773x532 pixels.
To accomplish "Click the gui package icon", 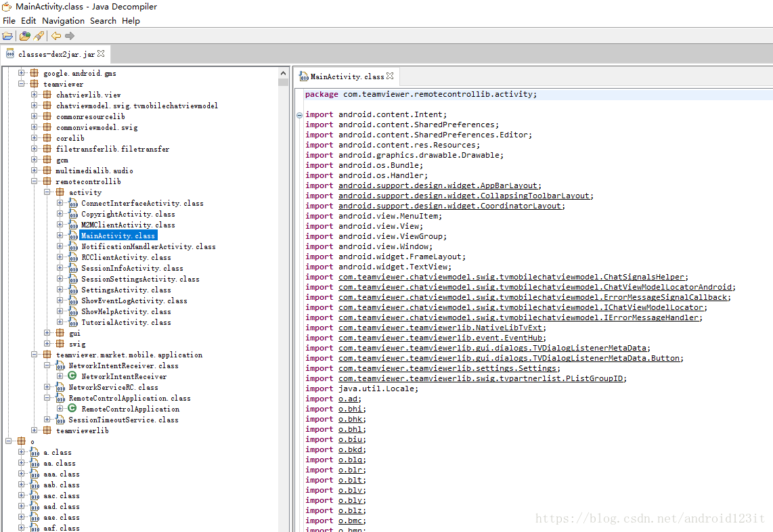I will (x=60, y=333).
